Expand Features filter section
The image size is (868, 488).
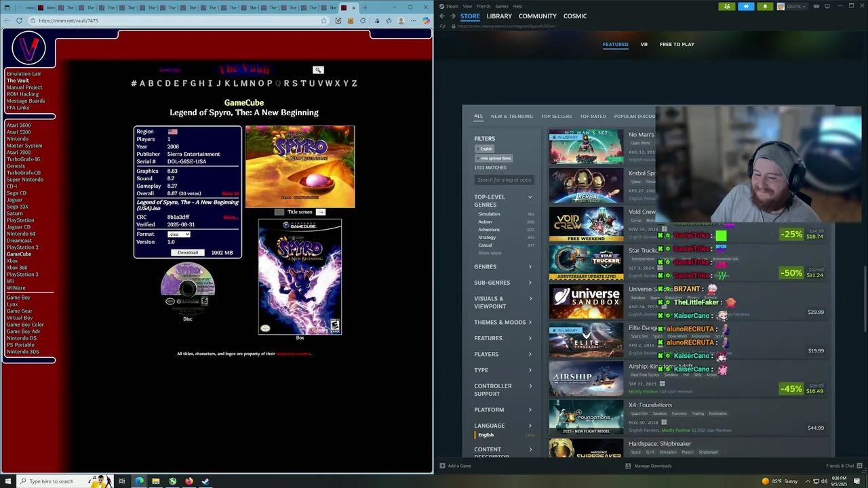(x=503, y=338)
